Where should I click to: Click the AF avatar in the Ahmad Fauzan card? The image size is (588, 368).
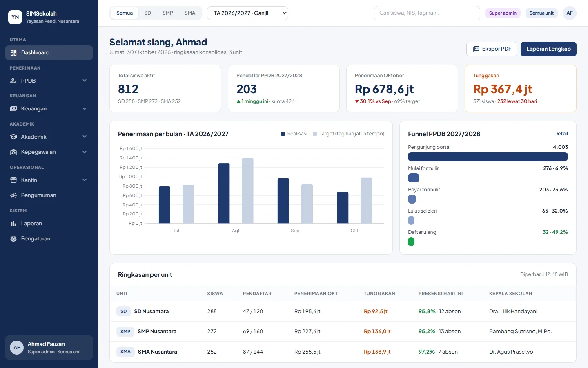click(x=17, y=348)
